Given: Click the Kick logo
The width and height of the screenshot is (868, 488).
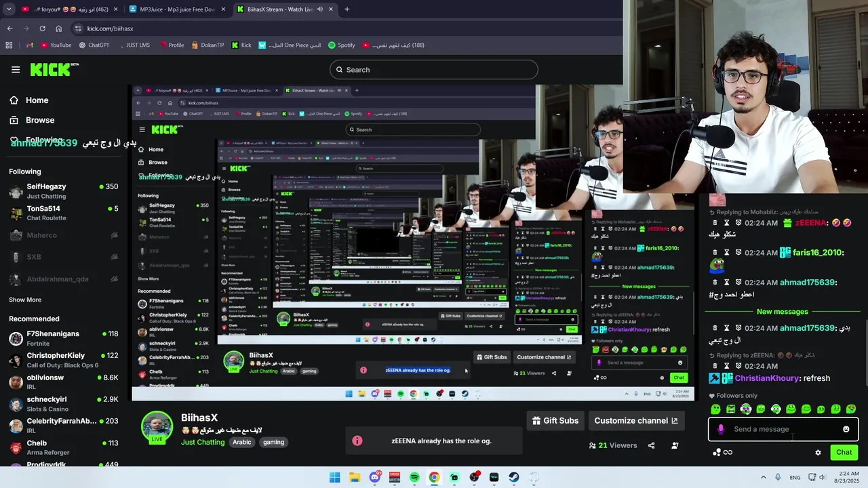Looking at the screenshot, I should pos(54,69).
